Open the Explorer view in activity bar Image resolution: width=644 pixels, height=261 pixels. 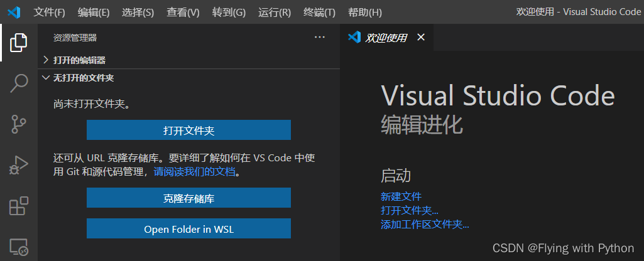coord(19,42)
